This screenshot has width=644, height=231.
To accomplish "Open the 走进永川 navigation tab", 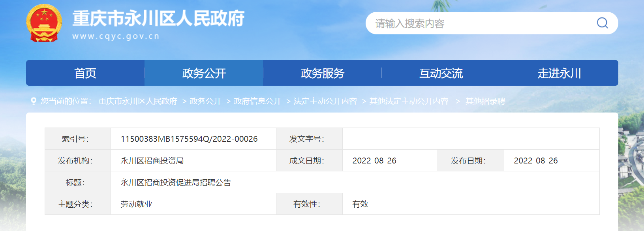I will point(559,73).
